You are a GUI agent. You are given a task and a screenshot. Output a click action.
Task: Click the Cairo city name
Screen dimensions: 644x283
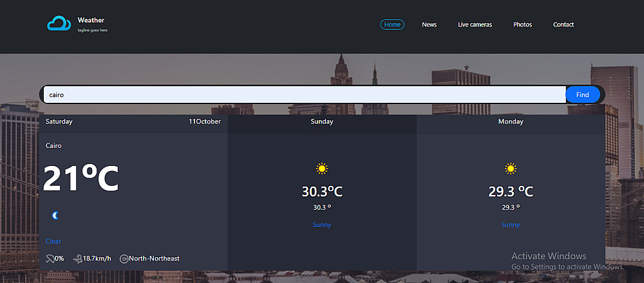[x=53, y=145]
